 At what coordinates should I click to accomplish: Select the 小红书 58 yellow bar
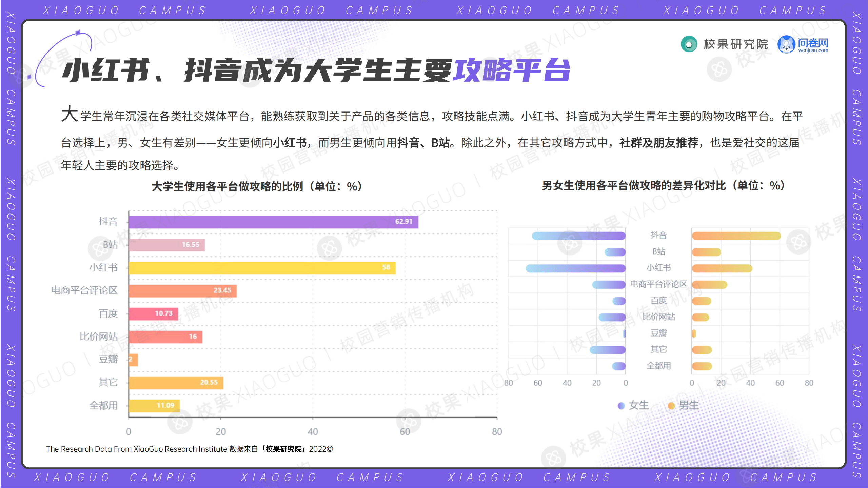pyautogui.click(x=262, y=268)
